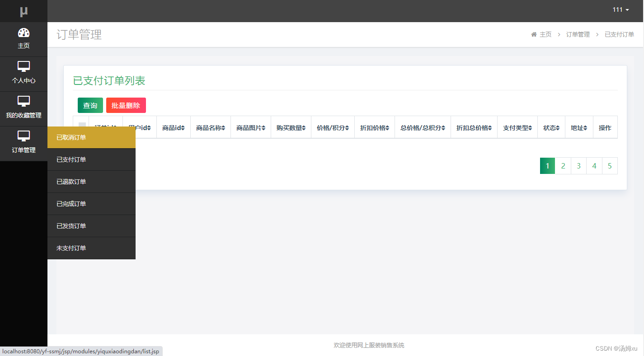This screenshot has width=644, height=356.
Task: Sort by 用户id column arrows
Action: [149, 128]
